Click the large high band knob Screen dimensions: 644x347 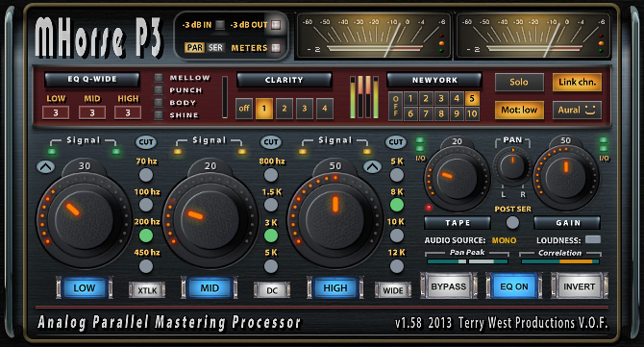point(335,220)
